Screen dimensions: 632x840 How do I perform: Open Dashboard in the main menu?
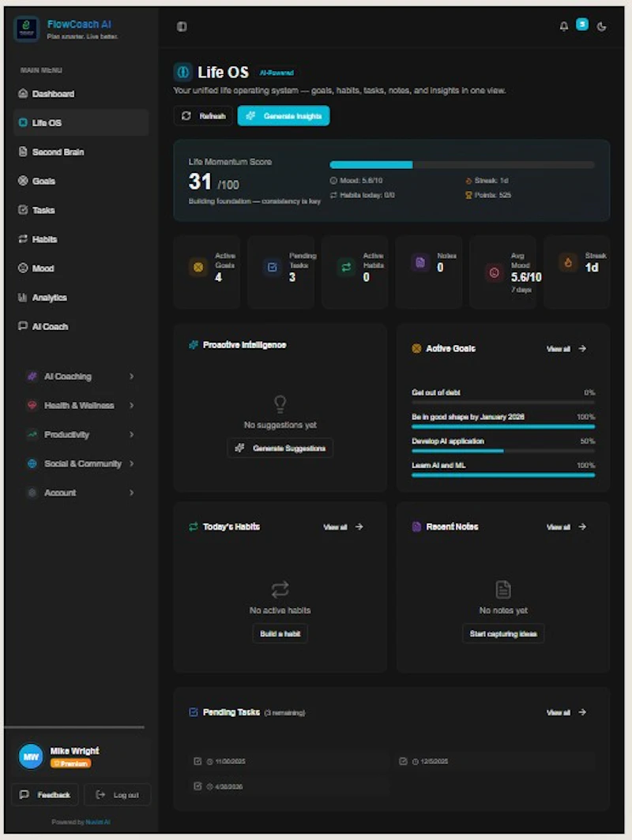point(81,94)
